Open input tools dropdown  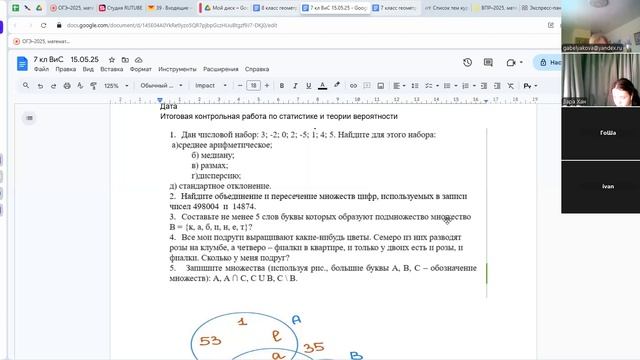[x=530, y=86]
